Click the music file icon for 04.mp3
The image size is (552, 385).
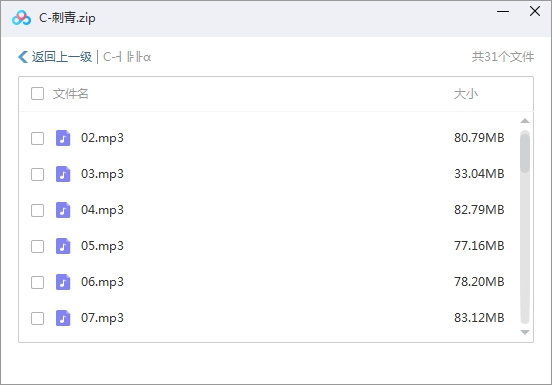pos(63,210)
